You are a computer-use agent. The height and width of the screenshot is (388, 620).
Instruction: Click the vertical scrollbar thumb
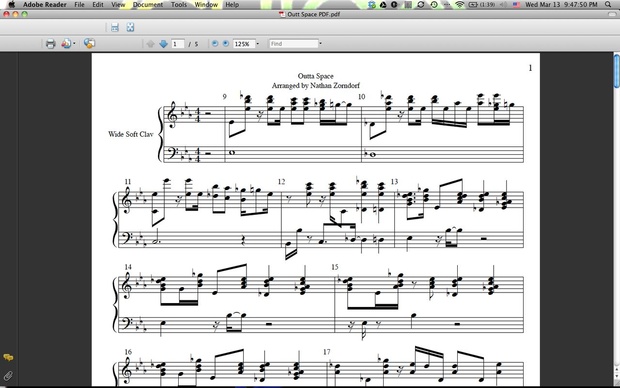pos(616,71)
